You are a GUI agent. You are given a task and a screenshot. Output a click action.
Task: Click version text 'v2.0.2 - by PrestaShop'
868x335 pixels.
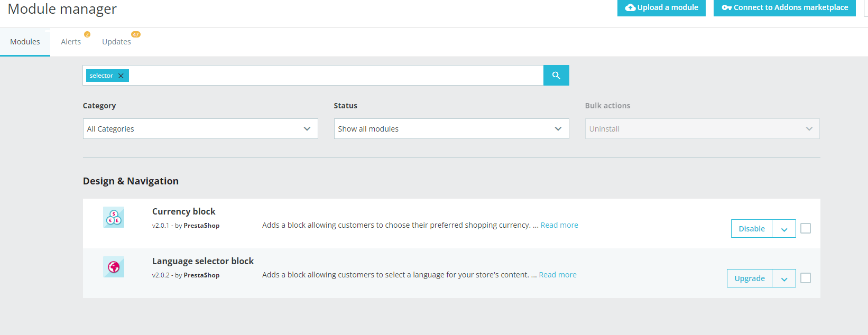pyautogui.click(x=186, y=275)
